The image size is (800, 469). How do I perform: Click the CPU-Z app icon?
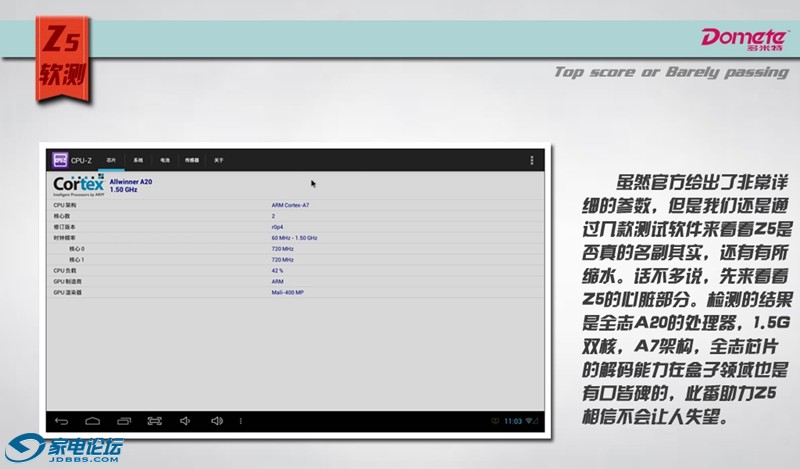tap(59, 160)
